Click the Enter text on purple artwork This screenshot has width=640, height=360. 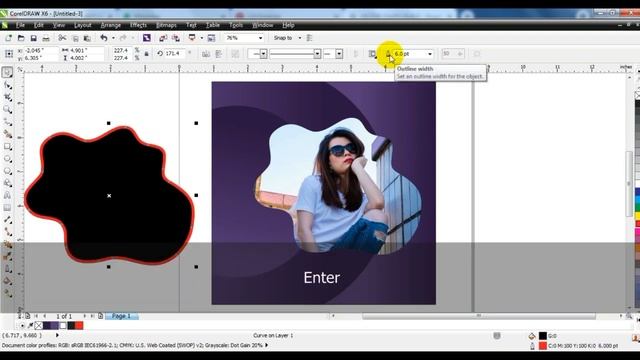[322, 278]
